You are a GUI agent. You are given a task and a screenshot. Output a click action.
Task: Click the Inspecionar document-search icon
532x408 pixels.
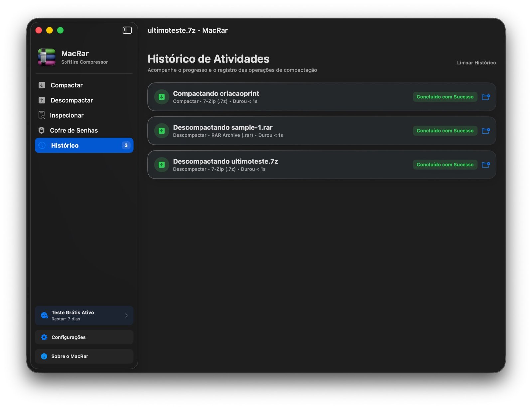42,115
